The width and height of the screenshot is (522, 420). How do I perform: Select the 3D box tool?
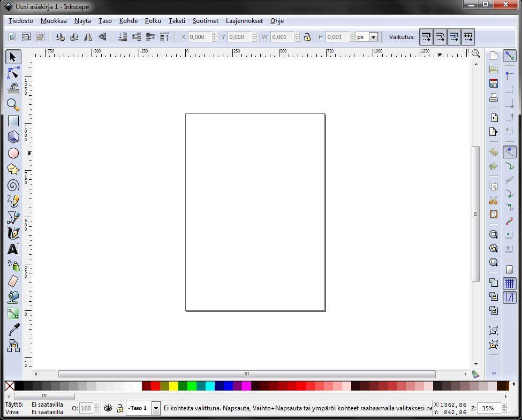click(13, 137)
